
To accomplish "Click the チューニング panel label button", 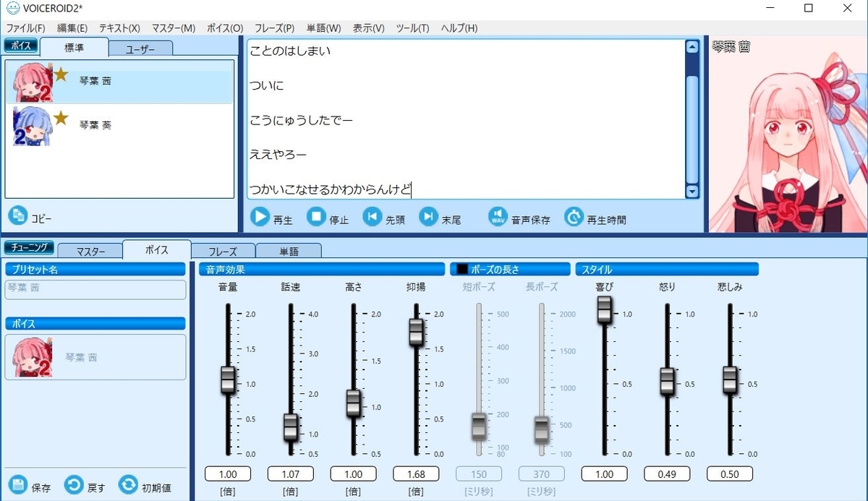I will (x=30, y=248).
